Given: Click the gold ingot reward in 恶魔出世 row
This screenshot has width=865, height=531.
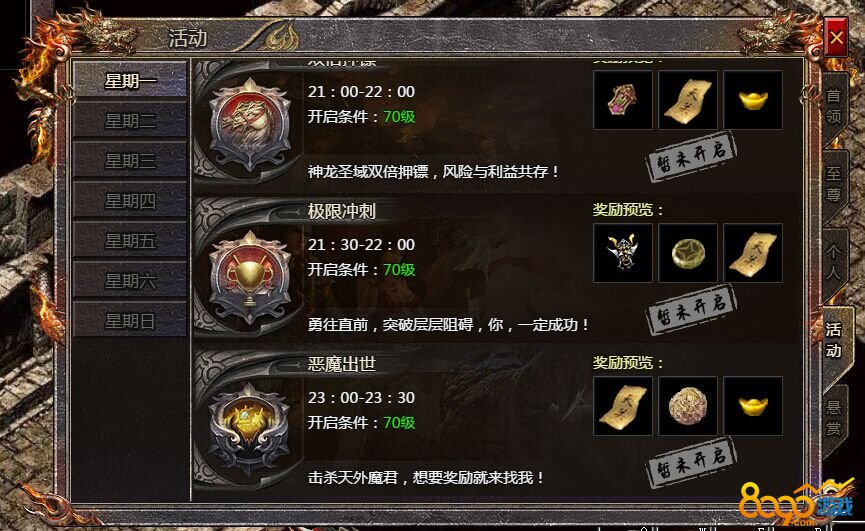Looking at the screenshot, I should coord(753,406).
